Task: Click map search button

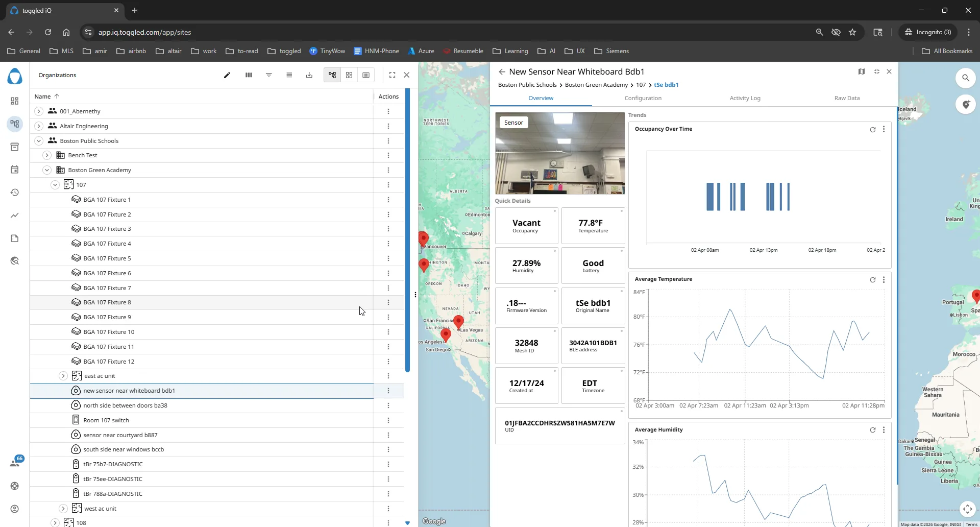Action: point(966,78)
